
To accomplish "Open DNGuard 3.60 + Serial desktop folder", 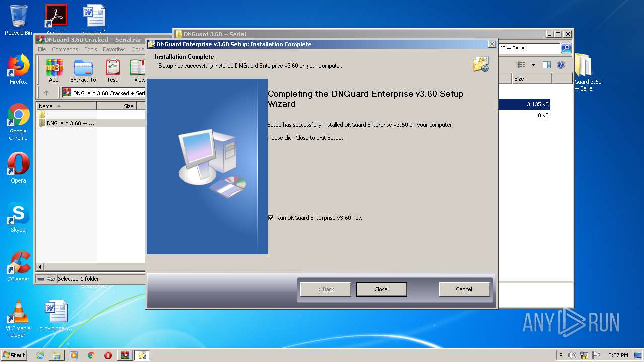I will coord(586,73).
